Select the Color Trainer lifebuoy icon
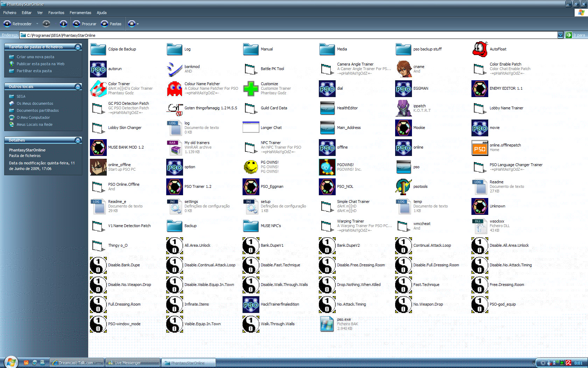This screenshot has width=588, height=368. pos(98,88)
